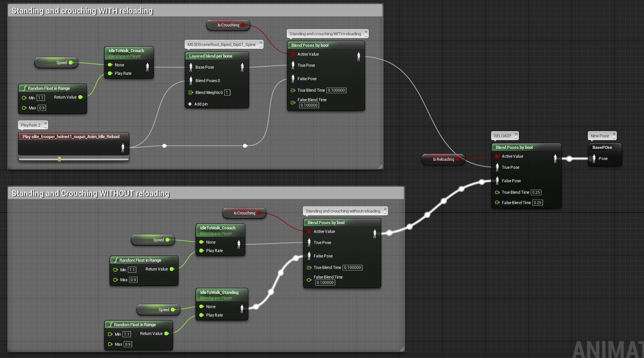Click output pose pin of RELOAD? blend node

pos(555,158)
